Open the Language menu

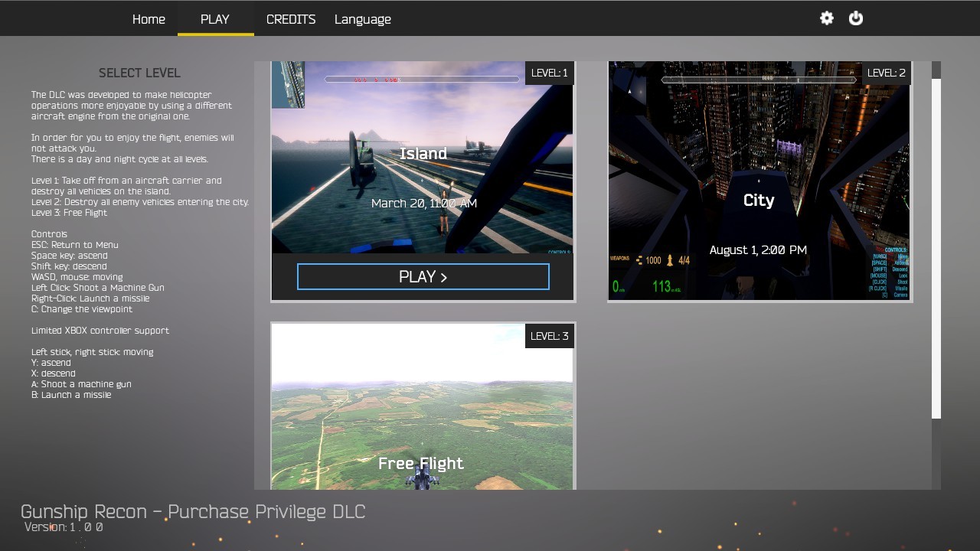[363, 19]
